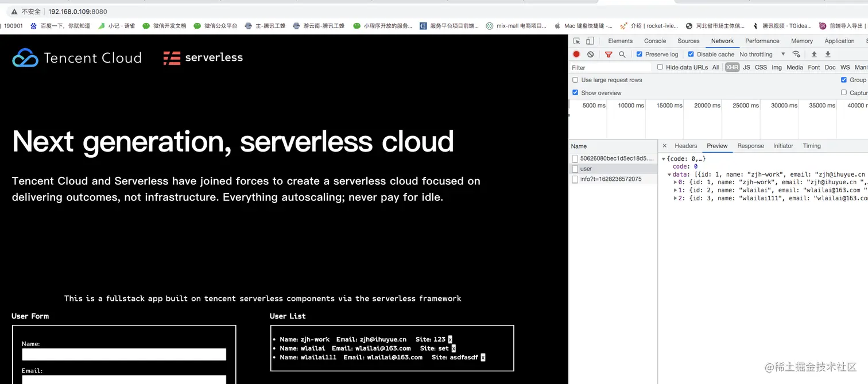Open the 微信公众平台 bookmark
The image size is (868, 384).
click(215, 26)
